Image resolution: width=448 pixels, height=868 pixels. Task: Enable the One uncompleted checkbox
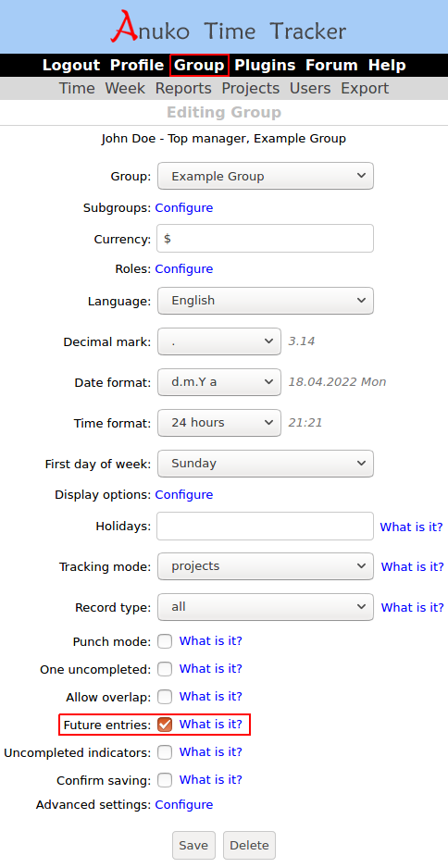165,669
